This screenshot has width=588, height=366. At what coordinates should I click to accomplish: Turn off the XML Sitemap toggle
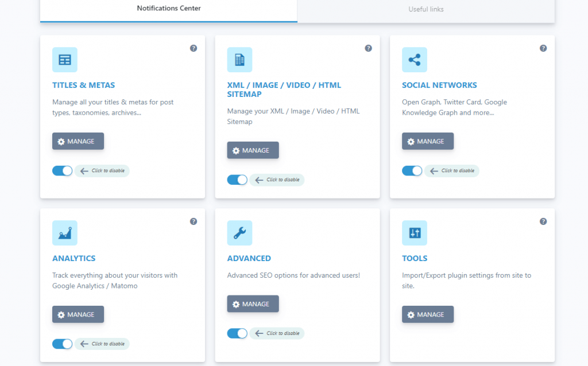(237, 180)
